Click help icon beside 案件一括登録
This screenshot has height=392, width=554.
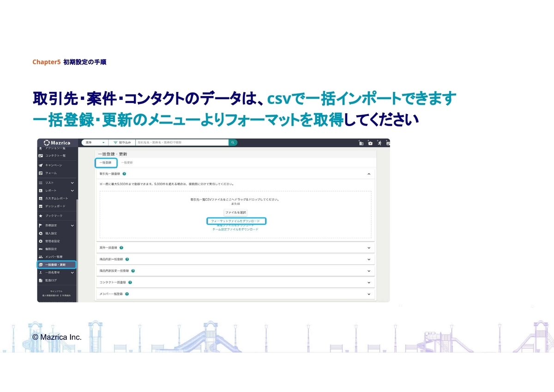tap(121, 248)
